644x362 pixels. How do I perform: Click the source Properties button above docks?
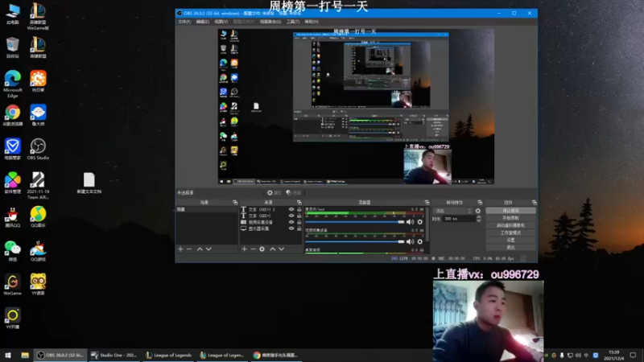(274, 193)
